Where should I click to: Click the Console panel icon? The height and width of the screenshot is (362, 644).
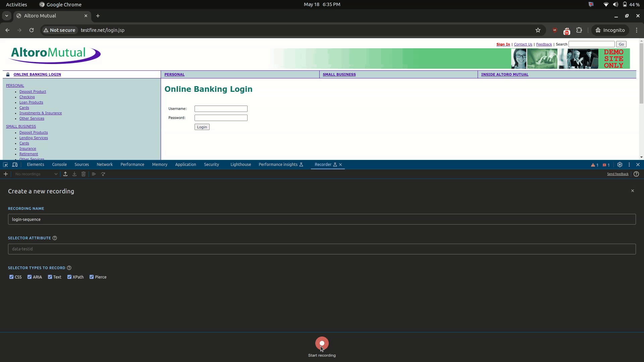[x=59, y=164]
